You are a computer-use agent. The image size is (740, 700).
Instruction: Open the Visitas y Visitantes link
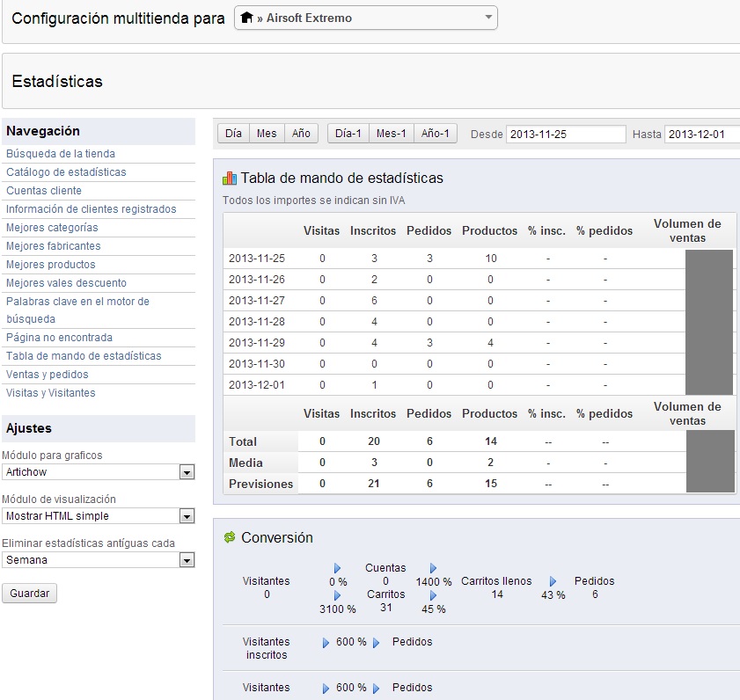pyautogui.click(x=51, y=393)
